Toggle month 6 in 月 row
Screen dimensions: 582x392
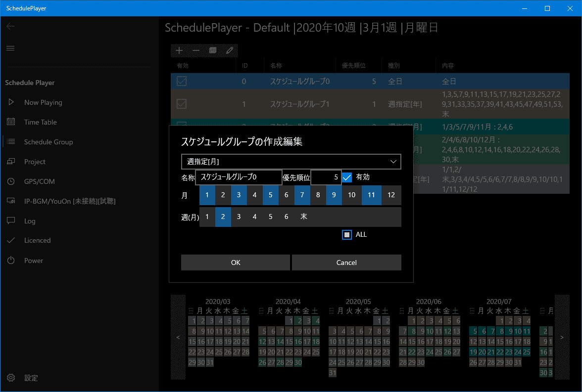tap(287, 195)
